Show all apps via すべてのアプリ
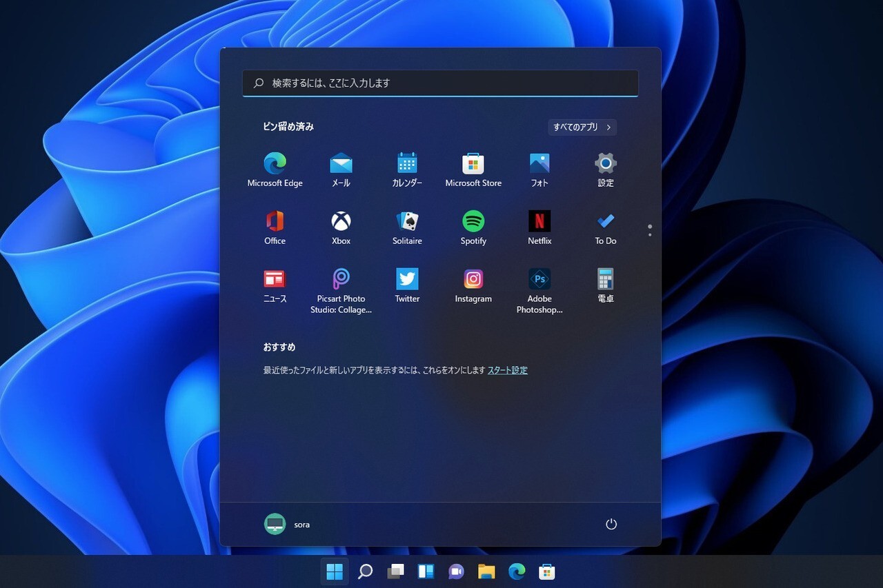This screenshot has width=883, height=588. 582,128
